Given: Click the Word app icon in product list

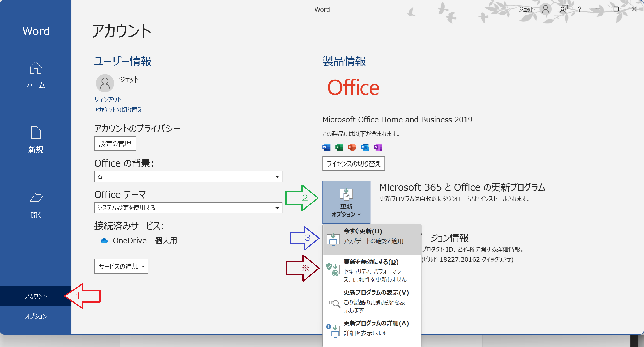Looking at the screenshot, I should point(327,147).
